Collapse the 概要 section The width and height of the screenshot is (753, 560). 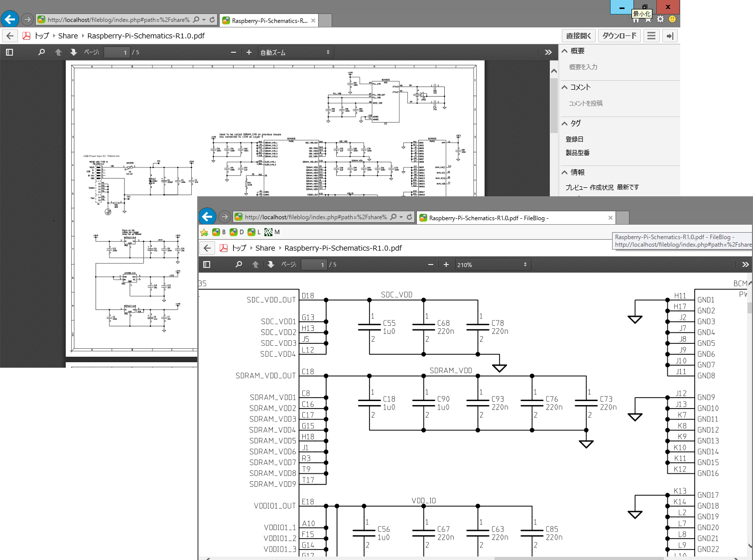[565, 51]
